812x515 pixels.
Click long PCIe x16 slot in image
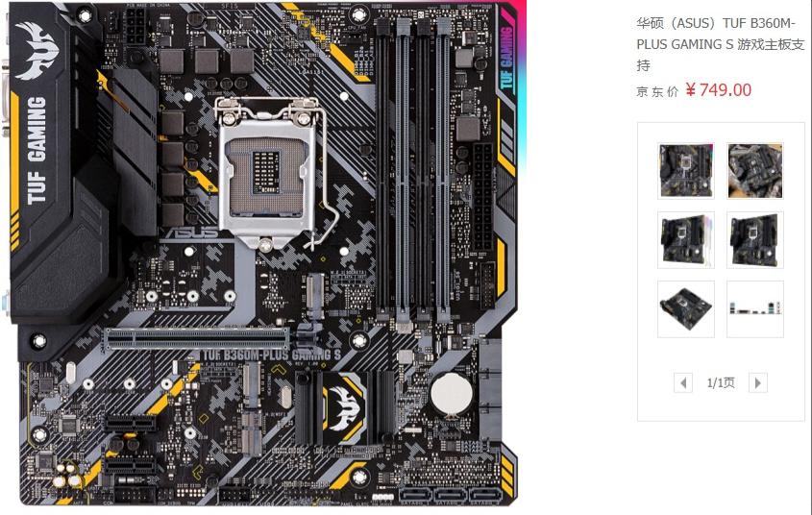[x=197, y=338]
